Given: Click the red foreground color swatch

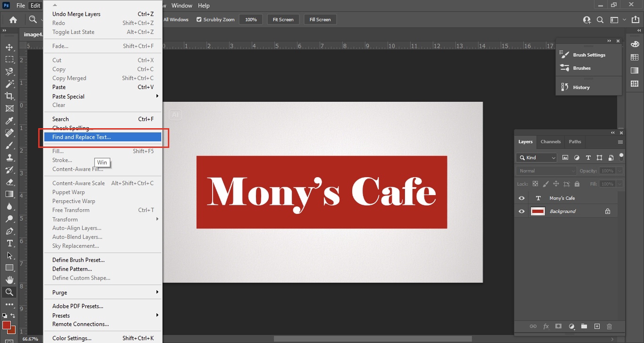Looking at the screenshot, I should (x=7, y=325).
